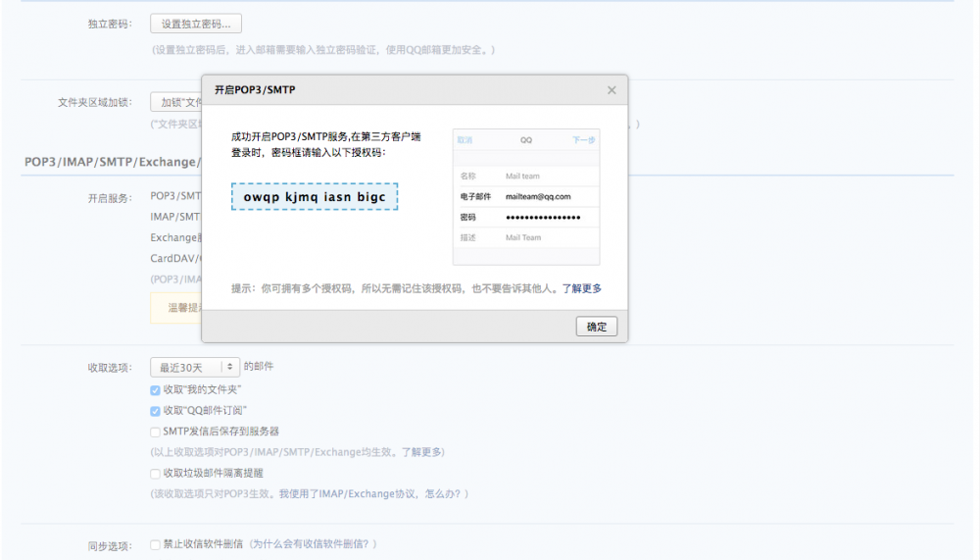Viewport: 980px width, 560px height.
Task: Enable 收取垃圾邮件隔离提醒 checkbox
Action: [155, 474]
